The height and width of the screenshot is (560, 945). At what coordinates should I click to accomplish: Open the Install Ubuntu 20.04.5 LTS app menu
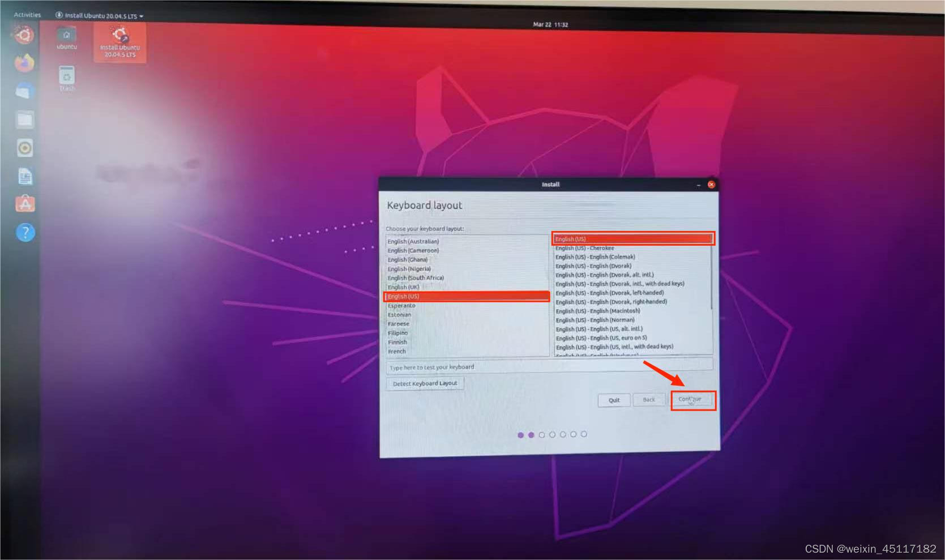pyautogui.click(x=100, y=16)
